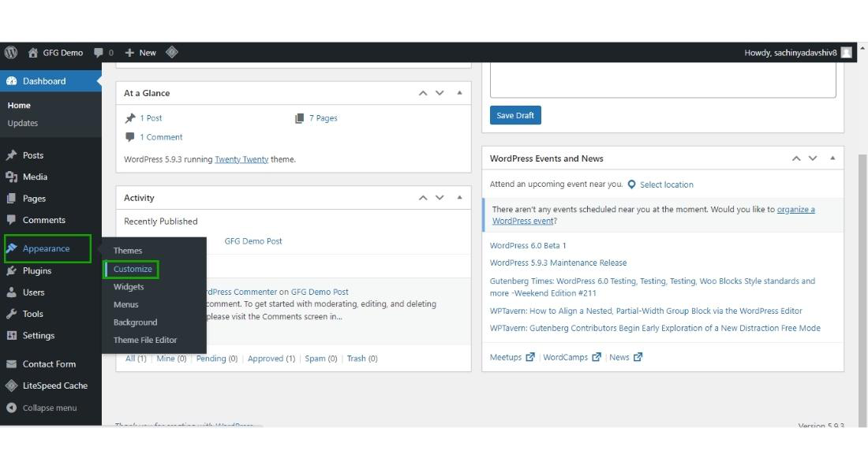Open Widgets in Appearance submenu

pos(129,287)
